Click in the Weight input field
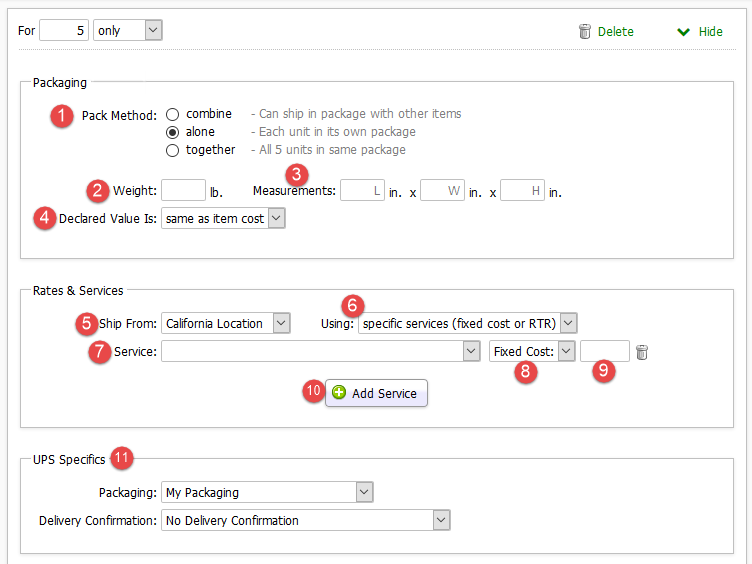Image resolution: width=752 pixels, height=564 pixels. (183, 190)
